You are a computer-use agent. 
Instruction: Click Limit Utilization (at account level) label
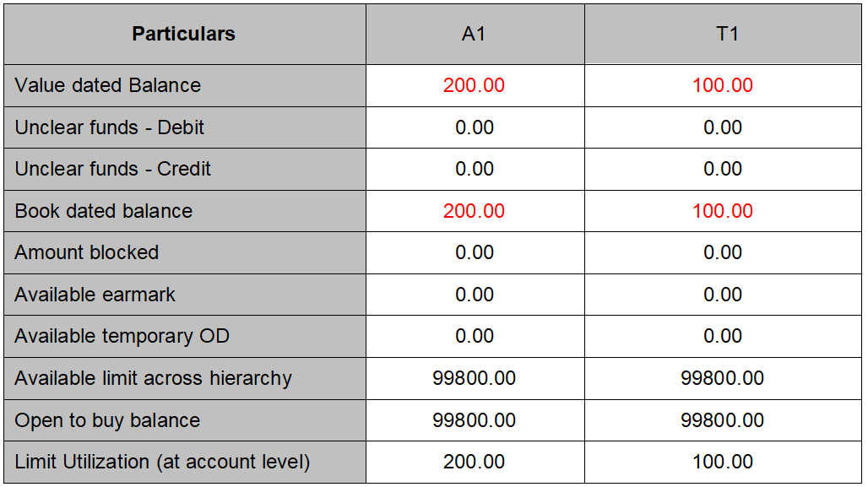pos(163,462)
